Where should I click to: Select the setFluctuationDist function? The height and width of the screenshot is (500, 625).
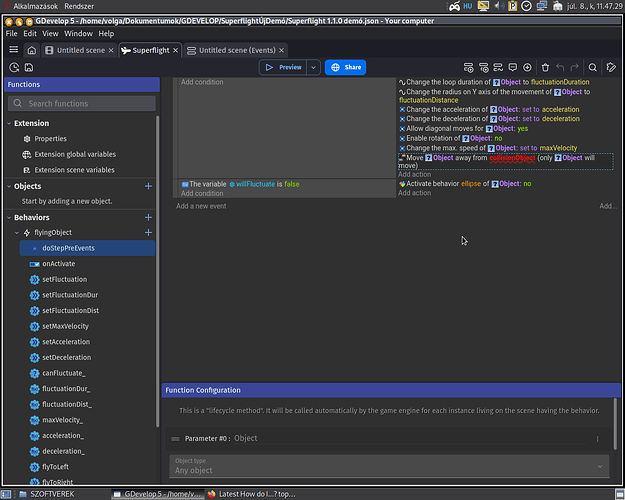tap(71, 311)
